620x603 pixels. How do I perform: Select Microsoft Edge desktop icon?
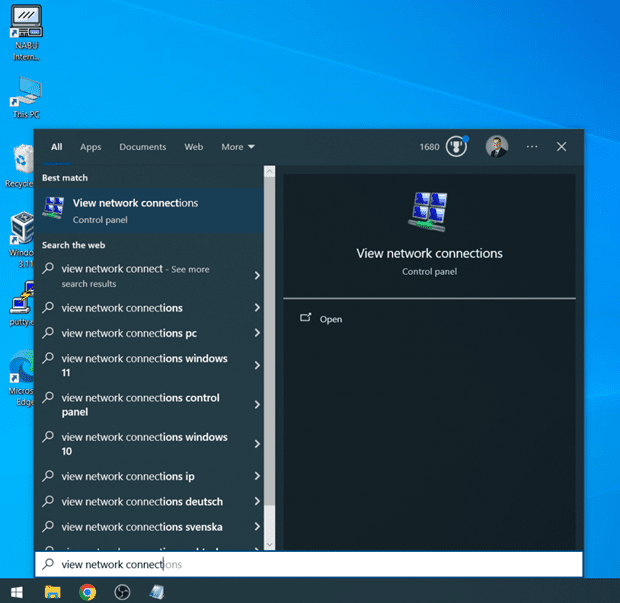click(21, 378)
